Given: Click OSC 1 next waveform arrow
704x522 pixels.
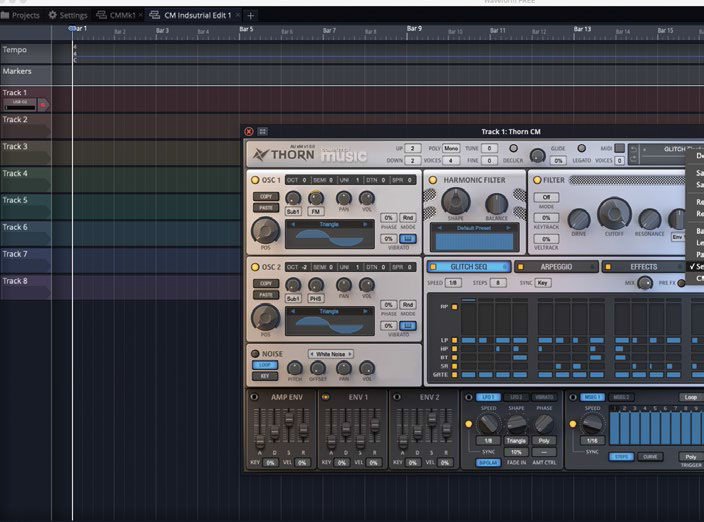Looking at the screenshot, I should pos(365,224).
